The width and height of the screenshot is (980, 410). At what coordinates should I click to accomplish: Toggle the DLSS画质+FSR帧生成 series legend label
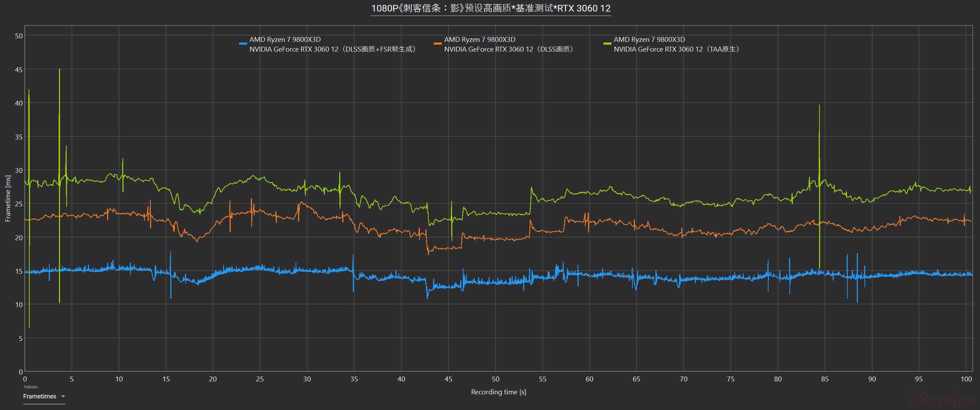click(333, 49)
